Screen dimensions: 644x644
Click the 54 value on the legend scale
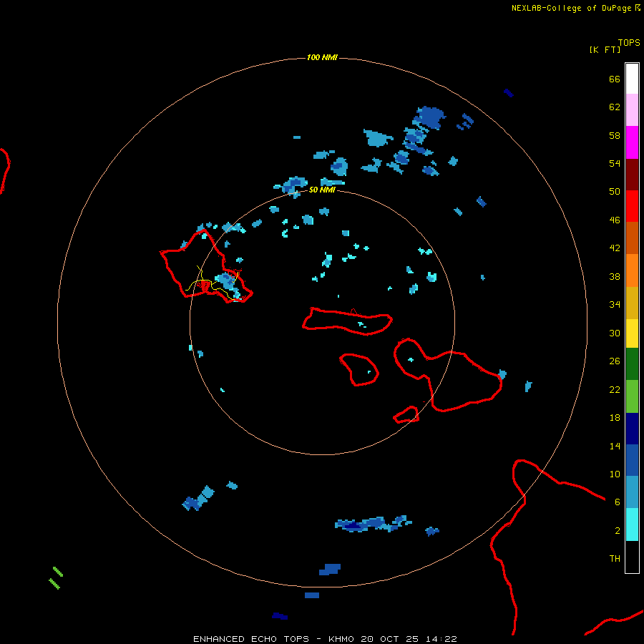pyautogui.click(x=615, y=163)
